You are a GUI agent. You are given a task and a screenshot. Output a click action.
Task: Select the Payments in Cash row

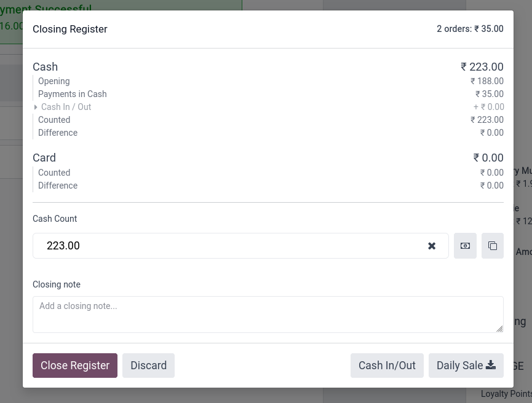(268, 94)
